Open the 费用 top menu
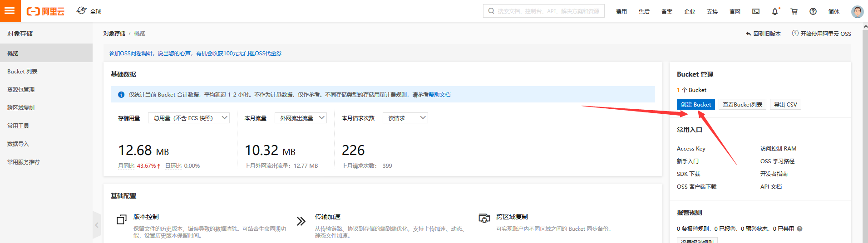868x243 pixels. coord(621,12)
